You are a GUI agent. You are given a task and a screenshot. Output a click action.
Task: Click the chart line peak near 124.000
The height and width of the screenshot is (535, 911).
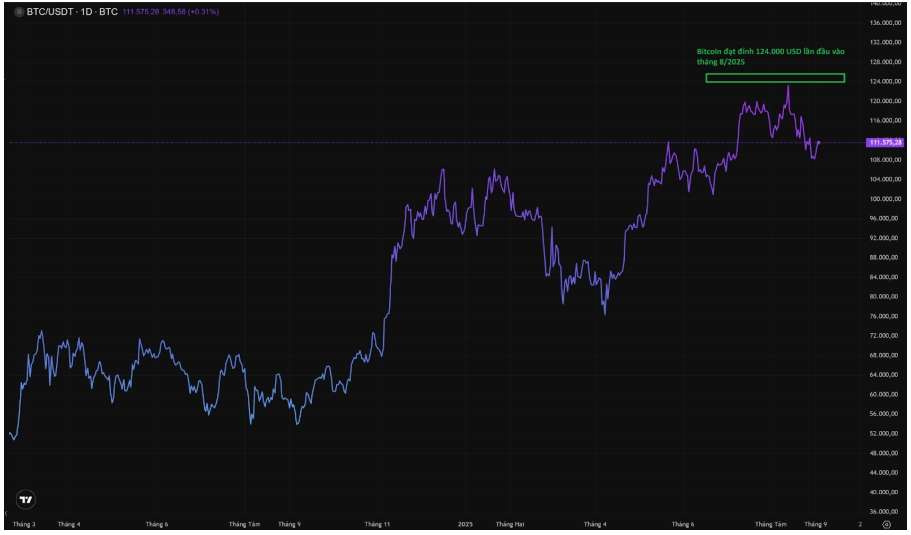coord(788,87)
